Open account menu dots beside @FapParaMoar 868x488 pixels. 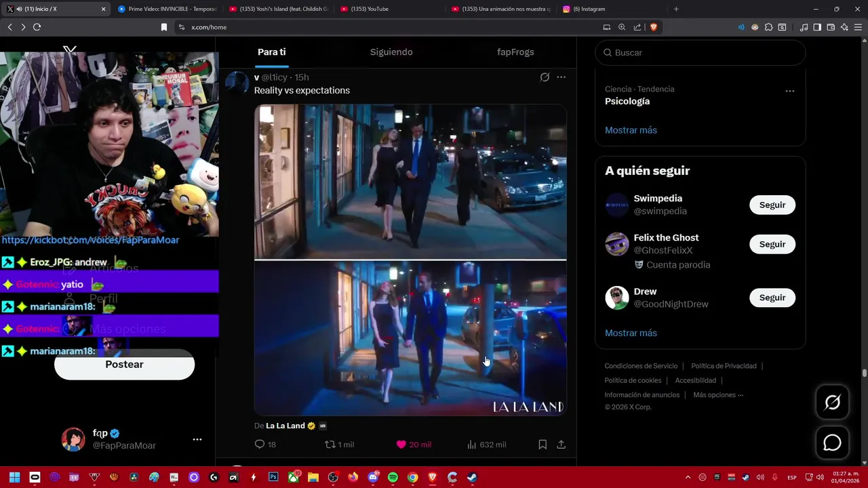(x=197, y=439)
